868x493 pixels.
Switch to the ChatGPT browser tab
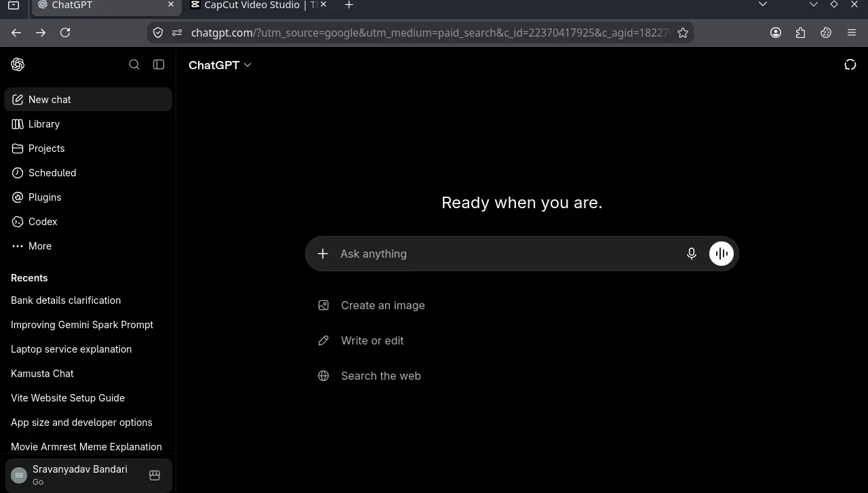pos(106,6)
